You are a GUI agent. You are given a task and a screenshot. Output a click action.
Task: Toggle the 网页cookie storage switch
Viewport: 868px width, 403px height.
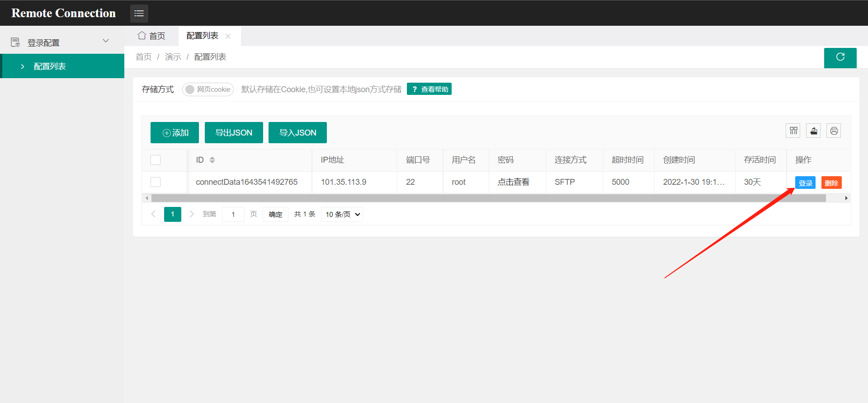point(208,89)
